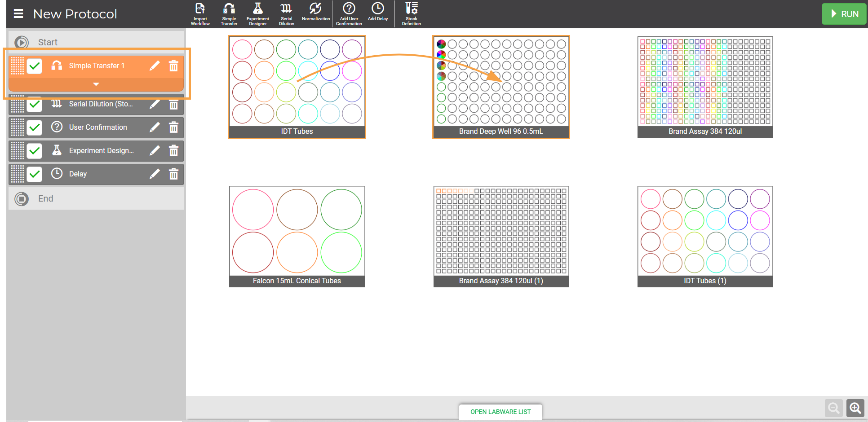Zoom out the deck view
This screenshot has height=422, width=868.
point(834,408)
